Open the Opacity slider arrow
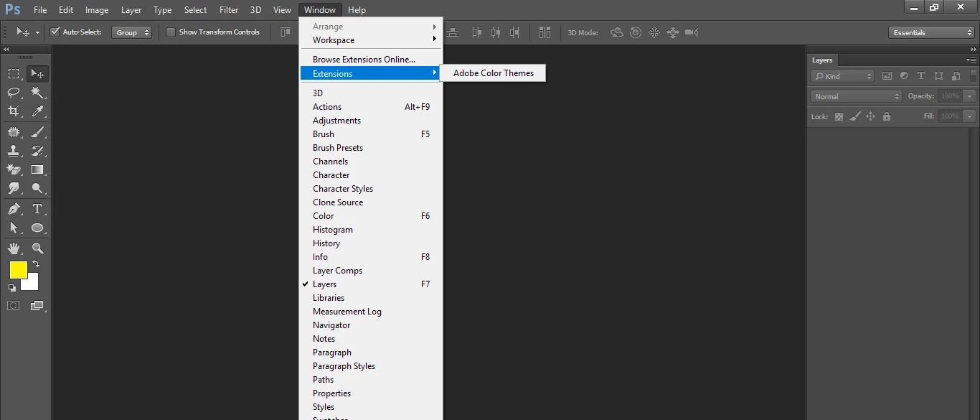The width and height of the screenshot is (980, 420). click(970, 96)
